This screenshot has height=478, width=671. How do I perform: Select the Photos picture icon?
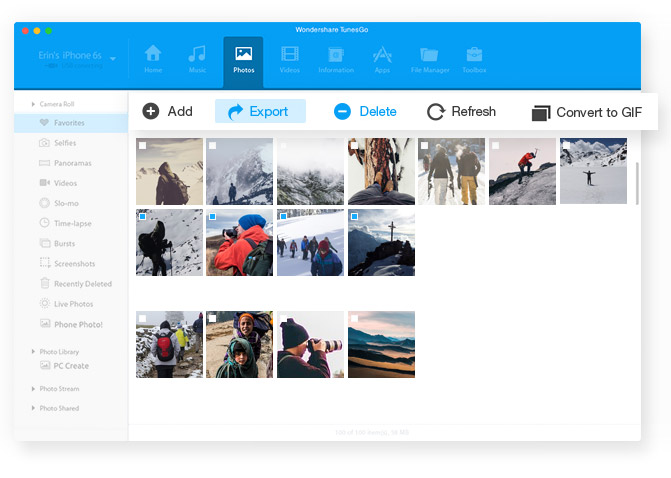pos(243,54)
